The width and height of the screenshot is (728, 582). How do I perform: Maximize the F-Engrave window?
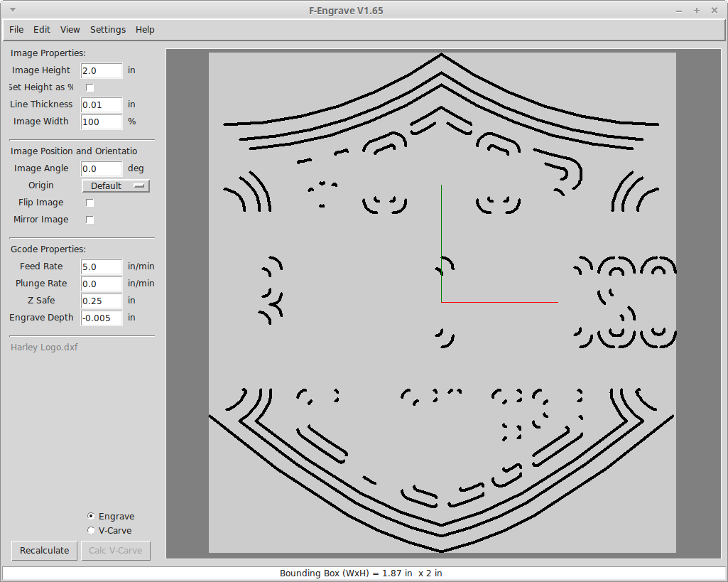click(697, 11)
